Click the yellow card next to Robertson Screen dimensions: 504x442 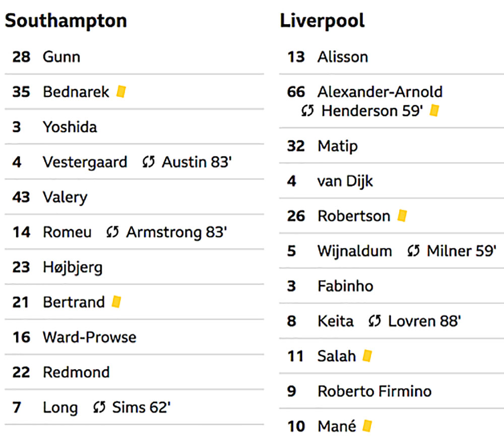(402, 215)
